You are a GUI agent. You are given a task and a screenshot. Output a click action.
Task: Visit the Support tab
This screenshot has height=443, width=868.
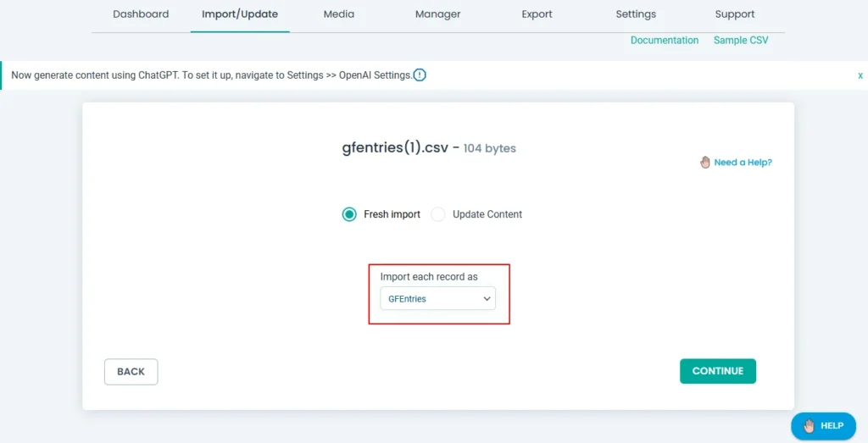[x=735, y=14]
